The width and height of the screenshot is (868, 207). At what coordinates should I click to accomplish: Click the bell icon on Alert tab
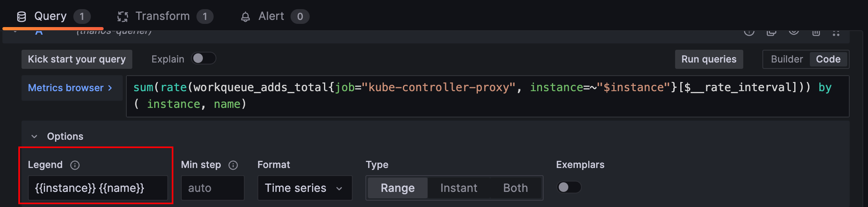[245, 17]
